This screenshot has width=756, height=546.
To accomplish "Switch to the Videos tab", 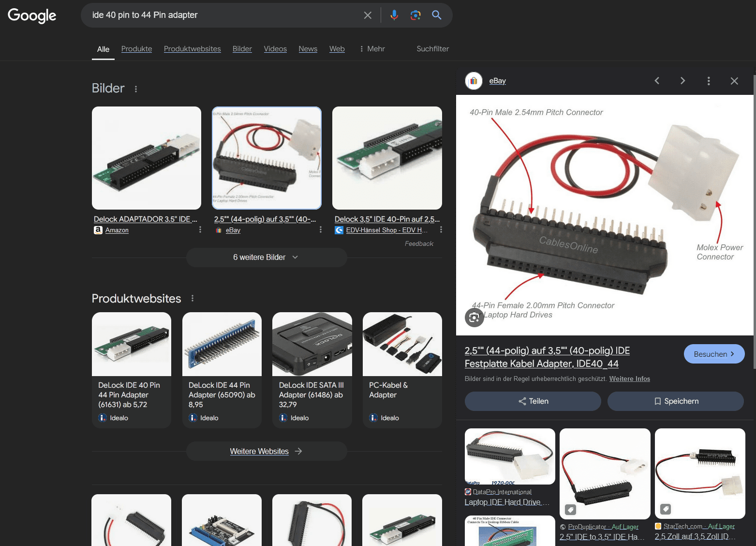I will [x=275, y=49].
